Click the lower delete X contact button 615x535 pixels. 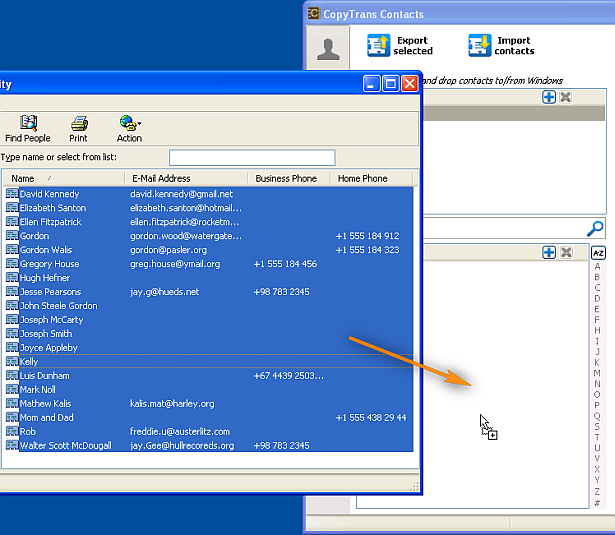click(x=566, y=252)
